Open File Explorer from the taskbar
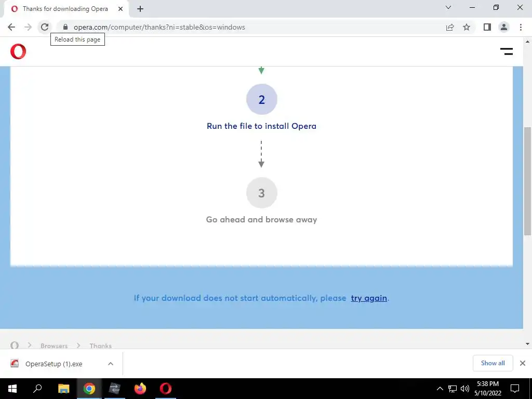 pyautogui.click(x=63, y=389)
